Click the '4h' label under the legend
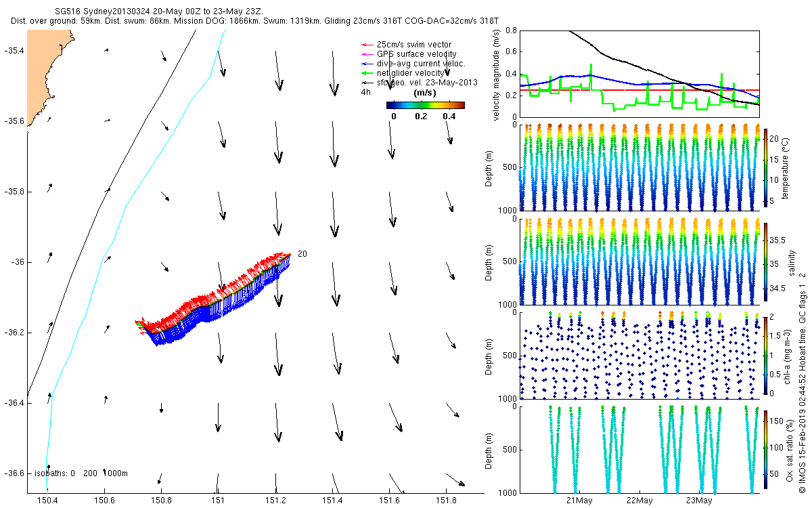 click(366, 91)
